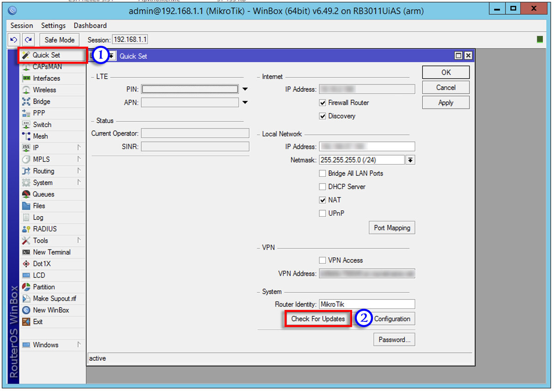Click Port Mapping button

pyautogui.click(x=392, y=228)
